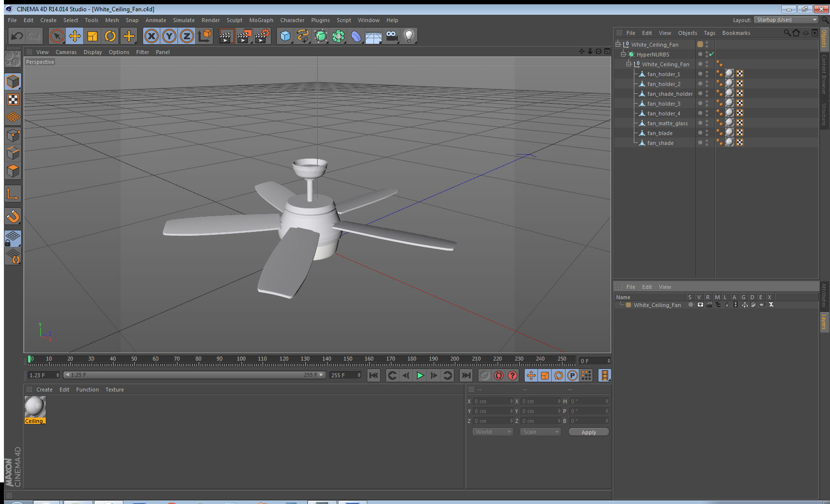The height and width of the screenshot is (504, 830).
Task: Go to start of animation
Action: pyautogui.click(x=374, y=375)
